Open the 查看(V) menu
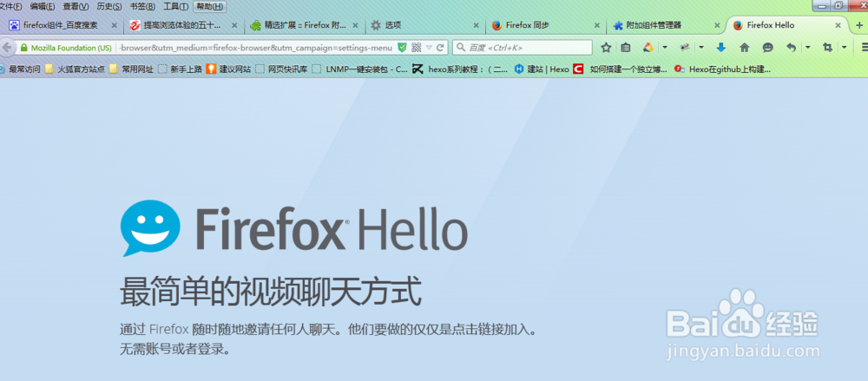The height and width of the screenshot is (381, 868). click(x=76, y=7)
